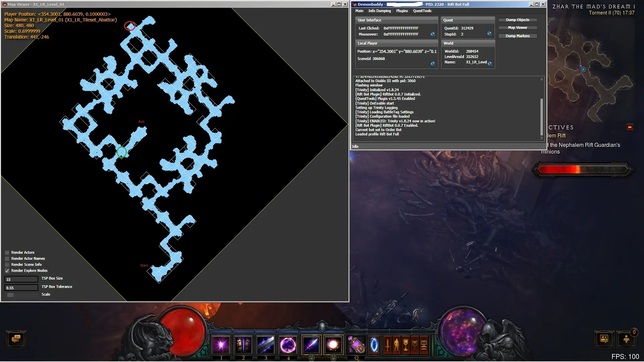Viewport: 644px width, 362px height.
Task: Enable Render Actors checkbox
Action: [x=7, y=253]
